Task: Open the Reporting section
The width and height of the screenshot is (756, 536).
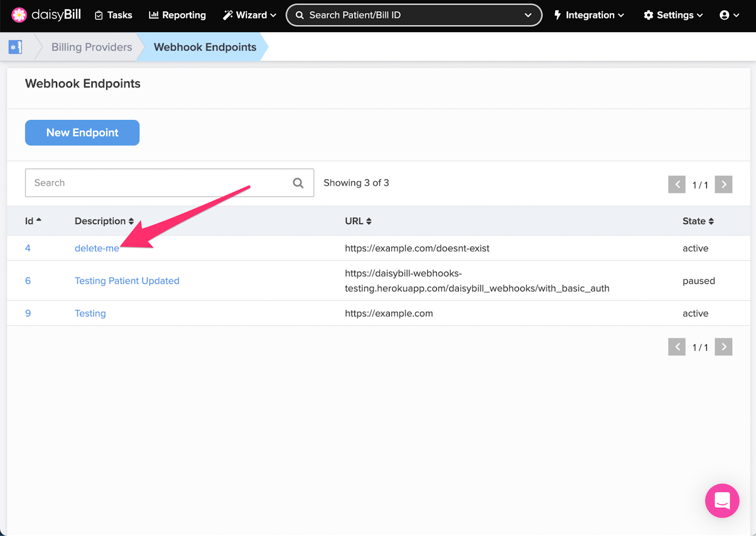Action: pos(177,15)
